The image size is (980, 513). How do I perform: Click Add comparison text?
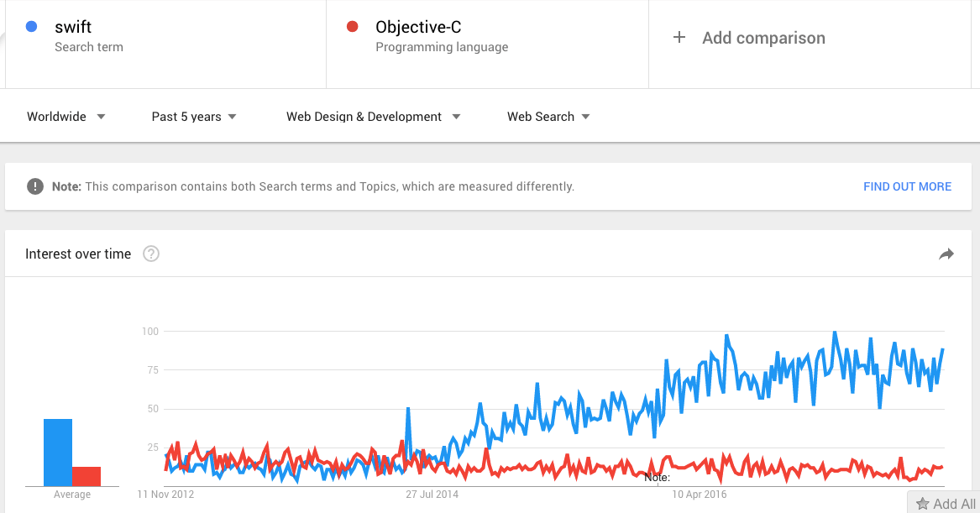click(x=763, y=38)
